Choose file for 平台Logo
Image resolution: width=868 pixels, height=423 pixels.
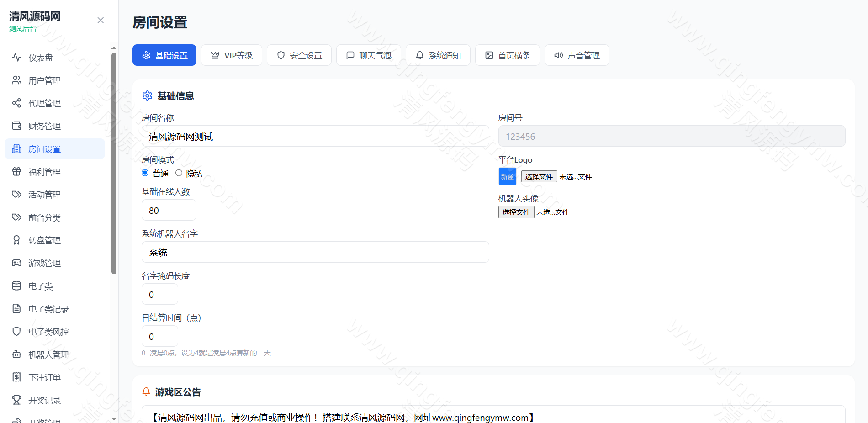pyautogui.click(x=539, y=177)
